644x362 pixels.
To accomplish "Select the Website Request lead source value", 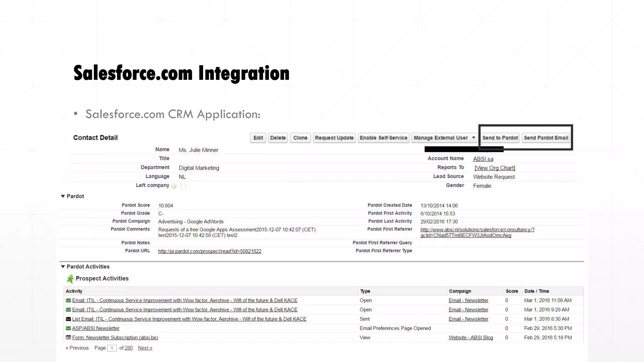I will click(494, 177).
